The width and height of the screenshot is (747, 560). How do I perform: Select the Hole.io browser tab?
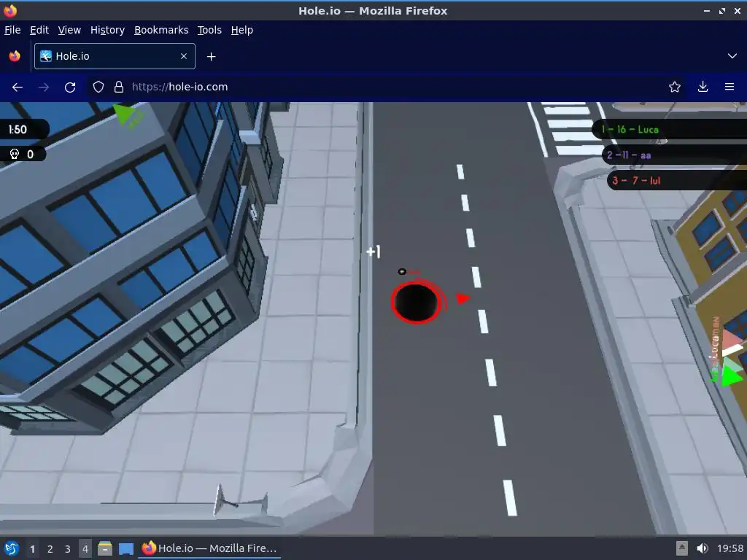[115, 56]
